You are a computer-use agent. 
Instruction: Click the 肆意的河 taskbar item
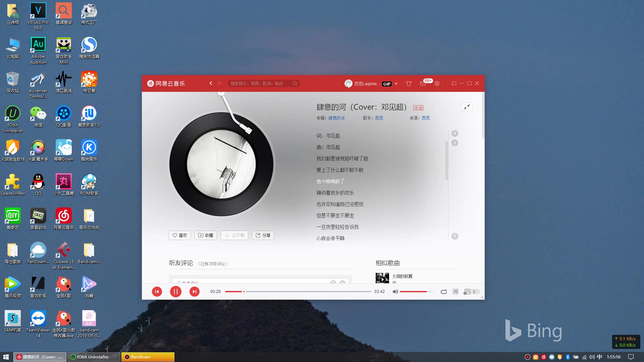(40, 357)
